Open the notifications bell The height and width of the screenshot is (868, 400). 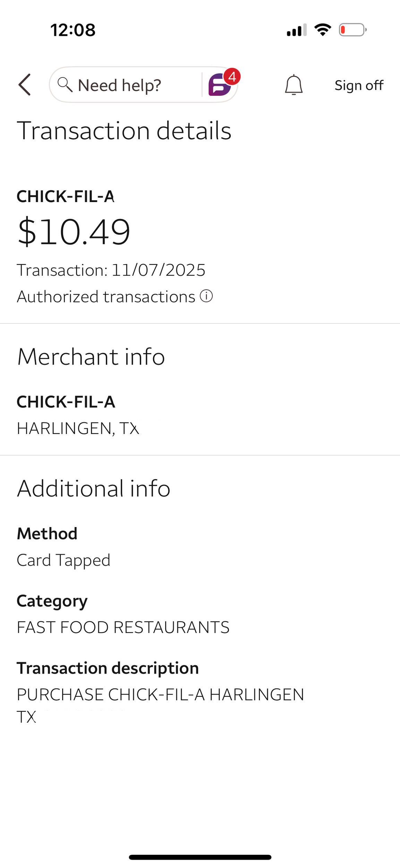(293, 85)
